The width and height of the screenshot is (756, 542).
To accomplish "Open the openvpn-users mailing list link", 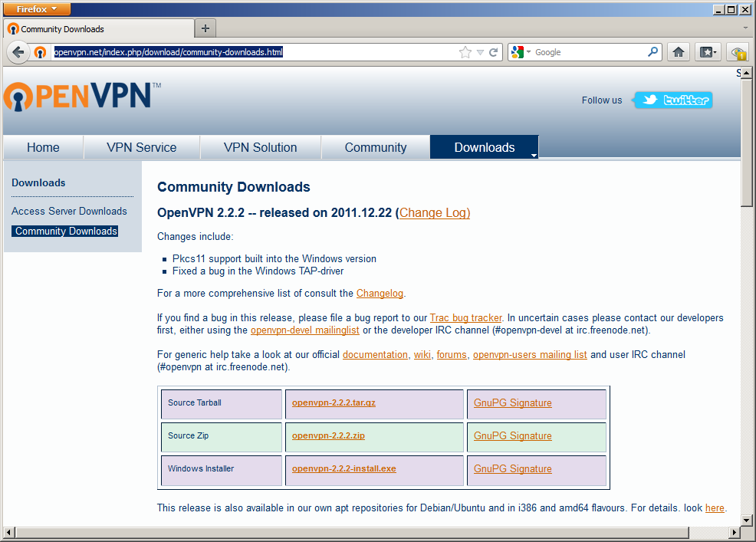I will point(530,354).
